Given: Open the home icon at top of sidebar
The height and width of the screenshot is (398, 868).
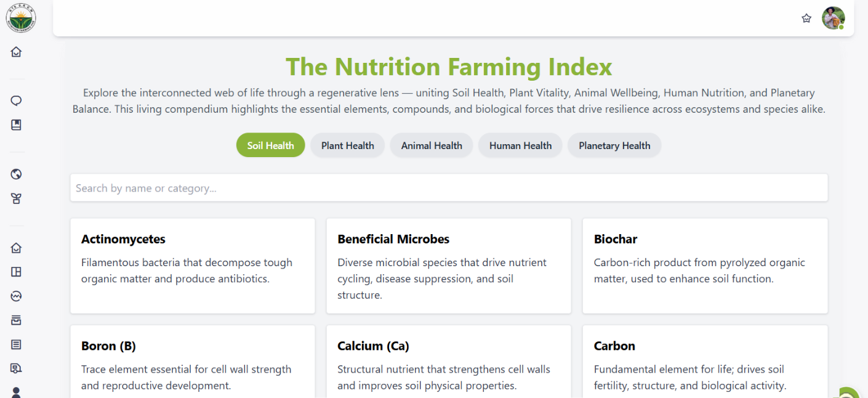Looking at the screenshot, I should [17, 52].
